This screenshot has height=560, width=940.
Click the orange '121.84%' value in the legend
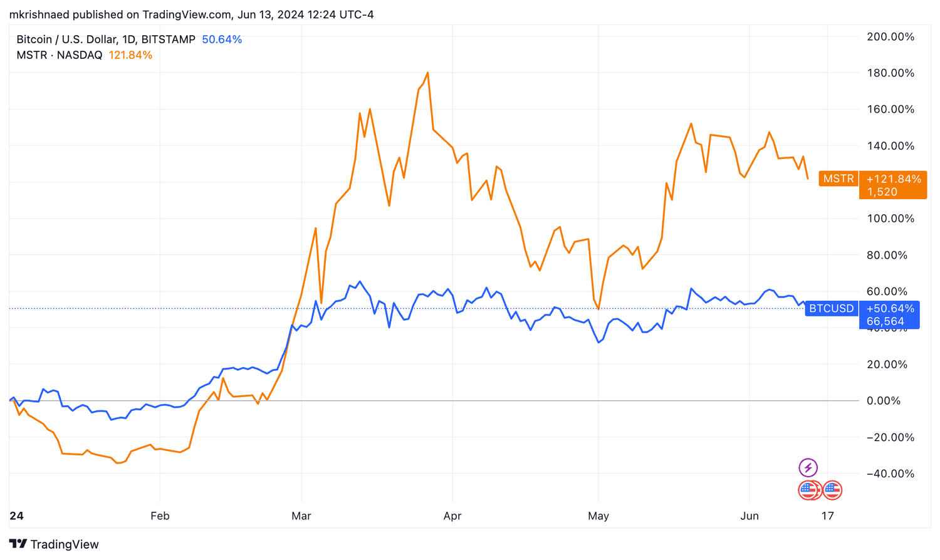tap(130, 55)
